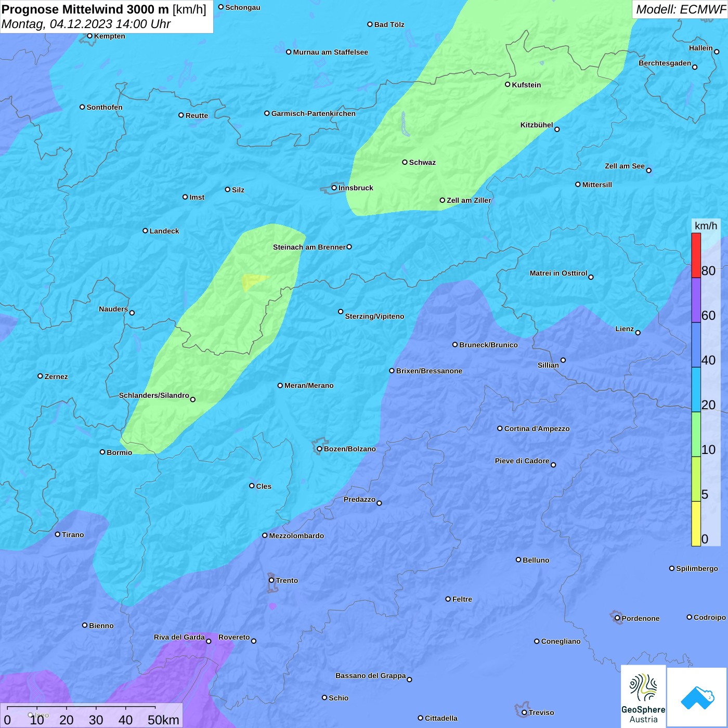This screenshot has width=728, height=728.
Task: Click the Mezzolombardo label
Action: tap(296, 536)
